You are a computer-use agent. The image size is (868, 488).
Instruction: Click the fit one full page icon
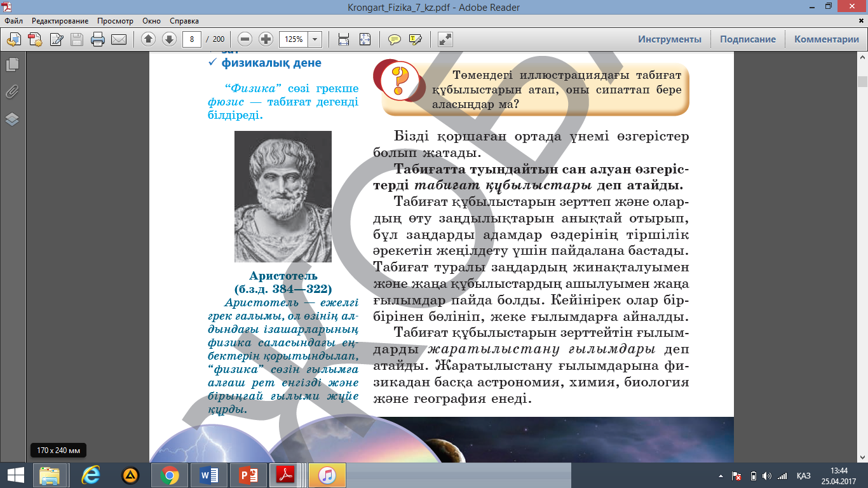tap(365, 39)
